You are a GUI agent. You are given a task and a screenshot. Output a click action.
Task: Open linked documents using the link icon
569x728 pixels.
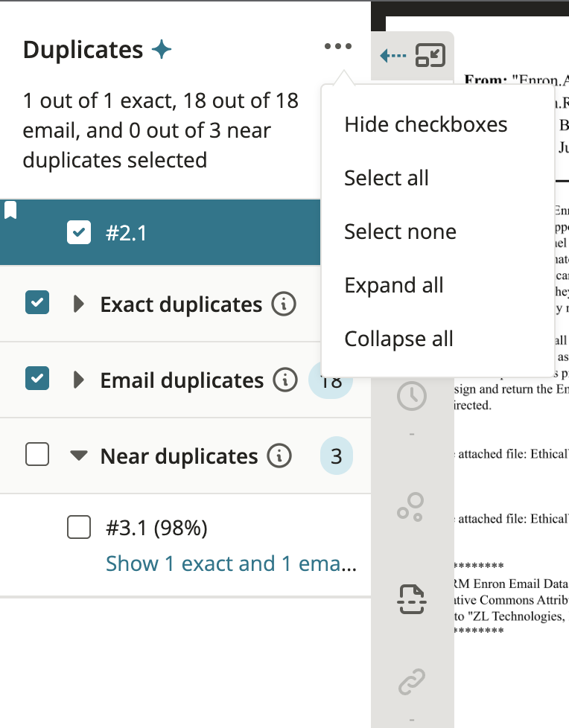[411, 681]
